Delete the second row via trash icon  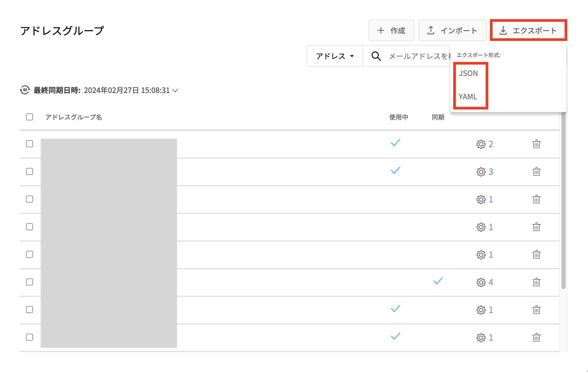536,171
